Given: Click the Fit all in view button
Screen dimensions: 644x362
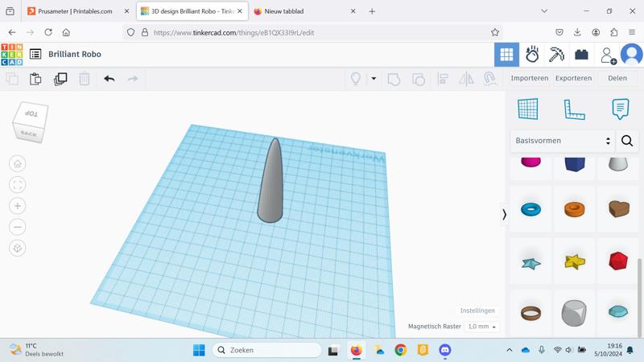Looking at the screenshot, I should click(x=17, y=185).
